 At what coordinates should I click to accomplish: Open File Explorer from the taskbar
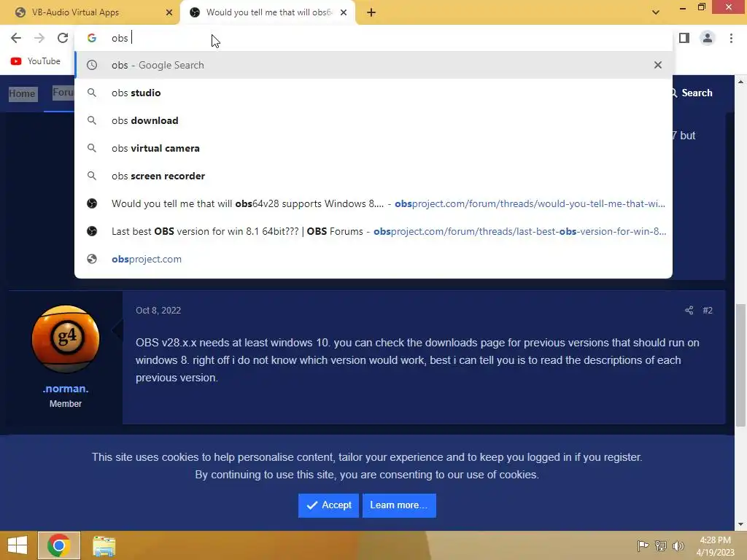(104, 545)
